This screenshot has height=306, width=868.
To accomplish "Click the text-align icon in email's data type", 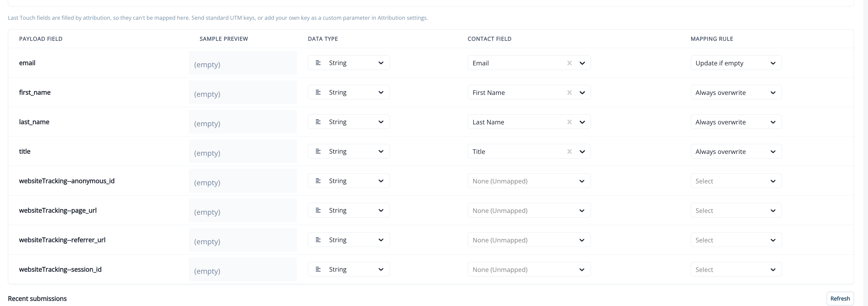I will pyautogui.click(x=318, y=63).
